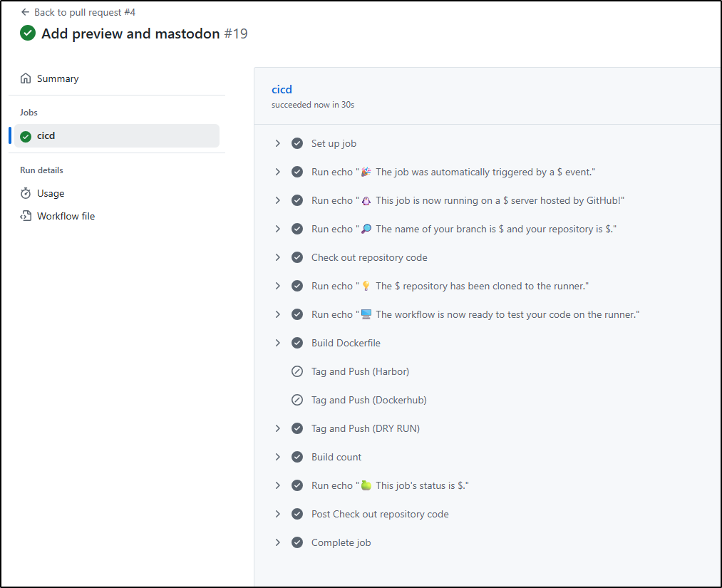The height and width of the screenshot is (588, 722).
Task: Click the skipped icon for Harbor push
Action: [297, 371]
